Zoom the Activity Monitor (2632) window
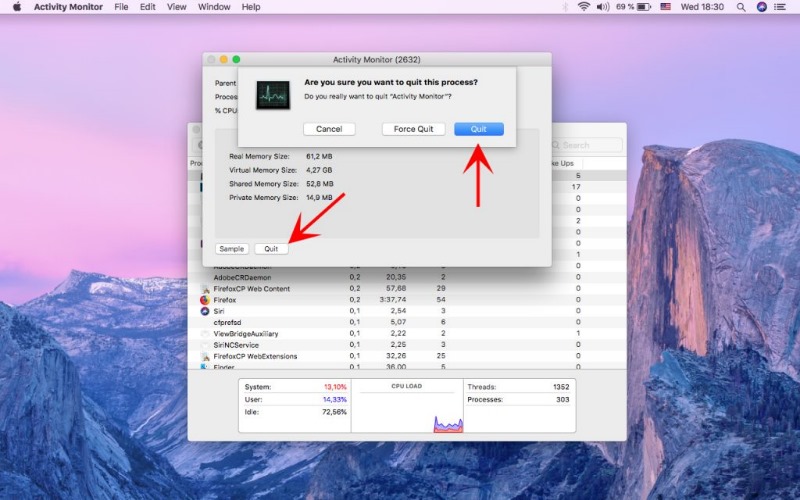Viewport: 800px width, 500px height. (x=236, y=59)
